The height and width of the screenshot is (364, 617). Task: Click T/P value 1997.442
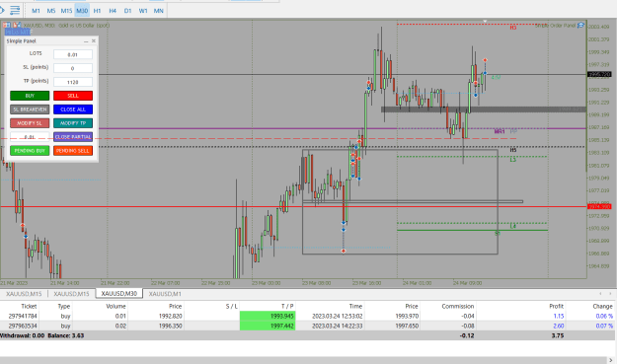click(x=268, y=326)
